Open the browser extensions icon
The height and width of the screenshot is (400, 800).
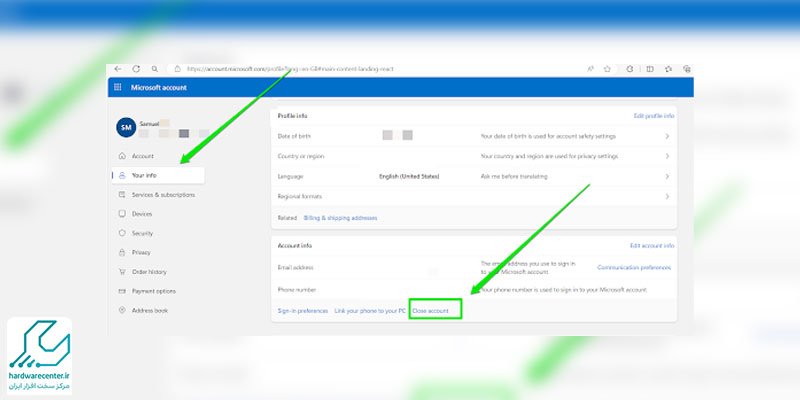click(630, 69)
